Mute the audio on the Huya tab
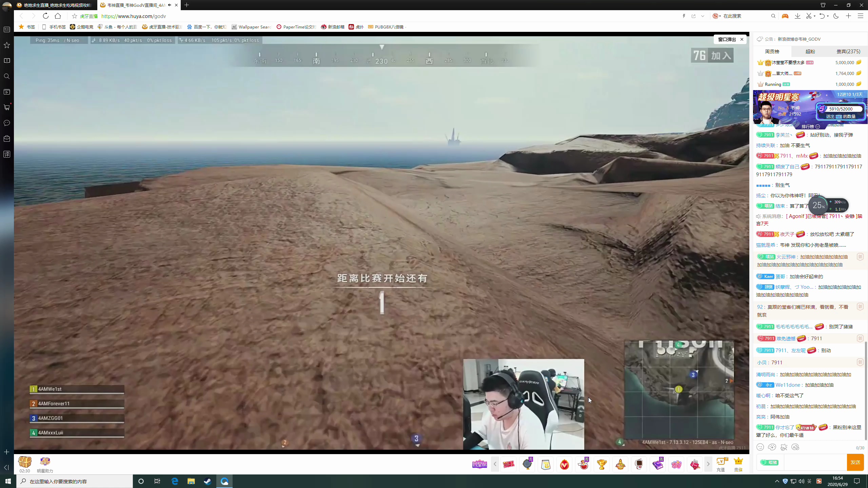 click(170, 5)
